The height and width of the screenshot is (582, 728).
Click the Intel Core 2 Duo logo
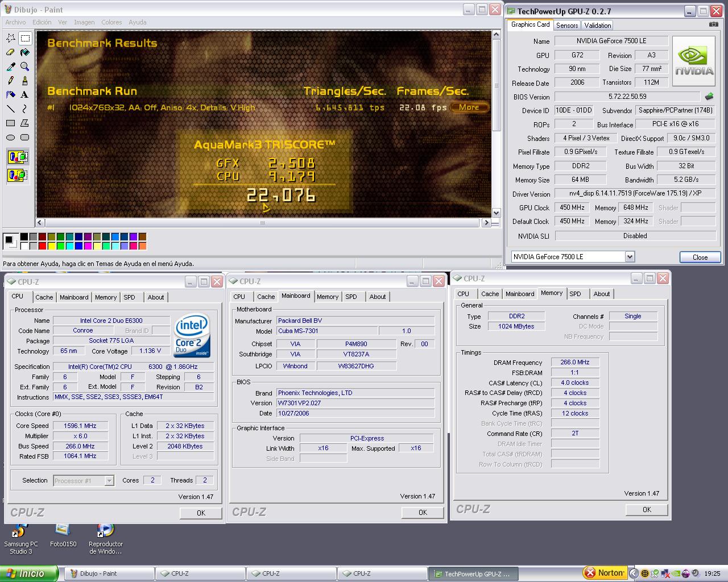[x=192, y=335]
